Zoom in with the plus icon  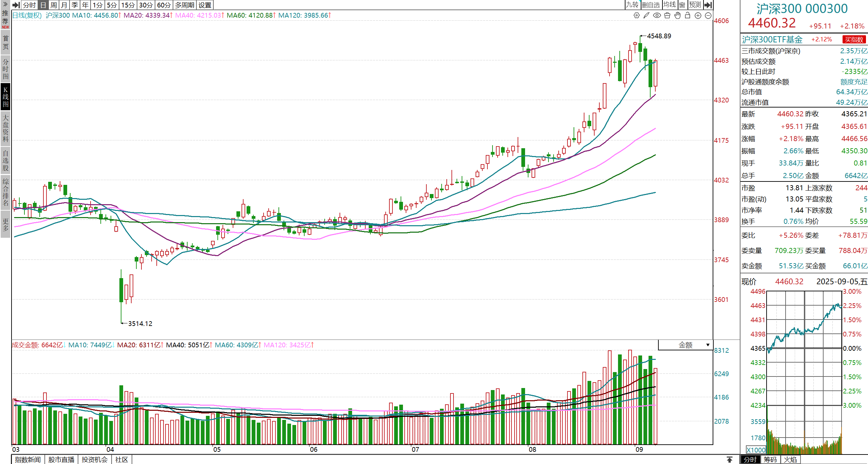(x=698, y=15)
